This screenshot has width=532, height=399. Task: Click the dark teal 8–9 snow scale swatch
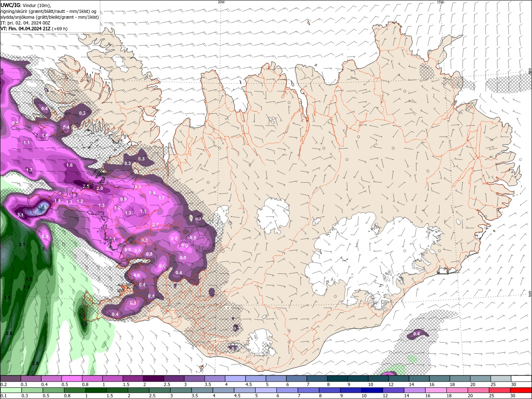[337, 379]
